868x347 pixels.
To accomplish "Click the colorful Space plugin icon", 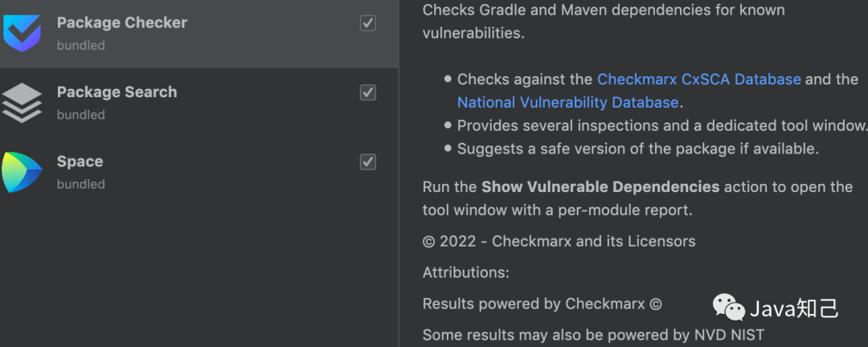I will pyautogui.click(x=21, y=172).
